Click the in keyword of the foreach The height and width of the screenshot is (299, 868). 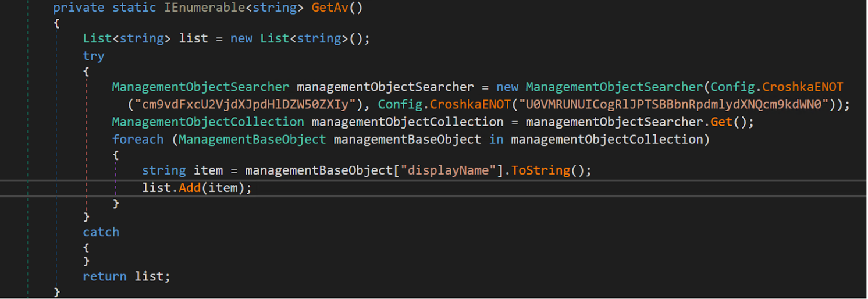click(496, 140)
